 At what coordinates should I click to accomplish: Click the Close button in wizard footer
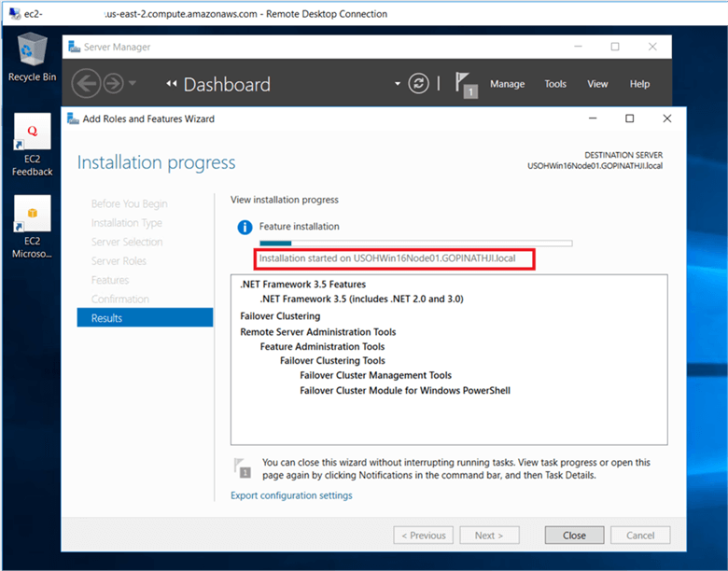(574, 536)
